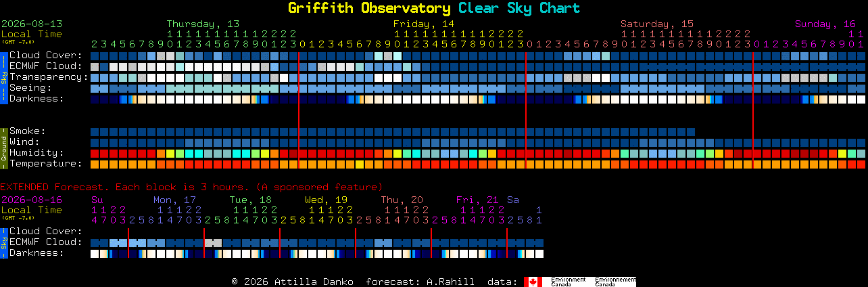Click the Darkness label in the main chart

pyautogui.click(x=37, y=98)
